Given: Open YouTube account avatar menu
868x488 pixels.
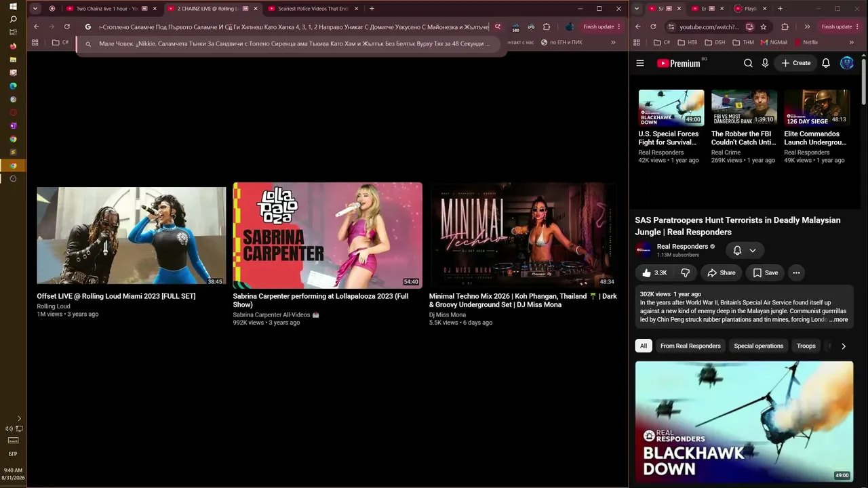Looking at the screenshot, I should (847, 63).
